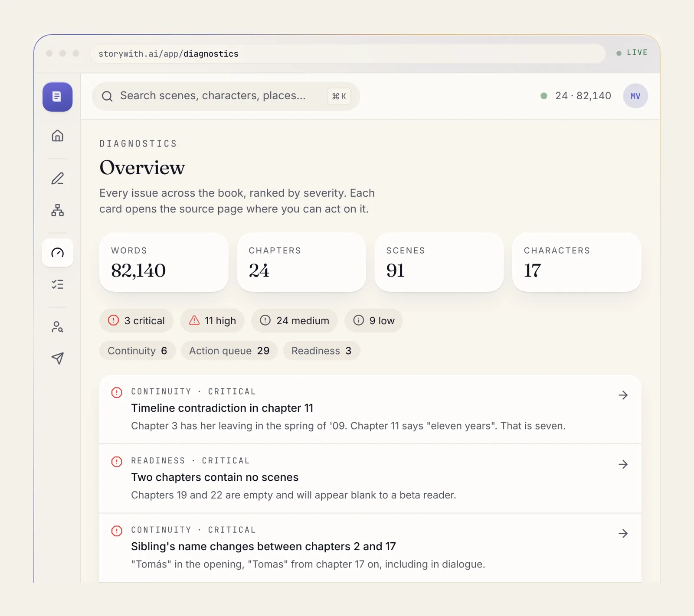Open 'Timeline contradiction in chapter 11' issue
Viewport: 694px width, 616px height.
click(x=370, y=409)
